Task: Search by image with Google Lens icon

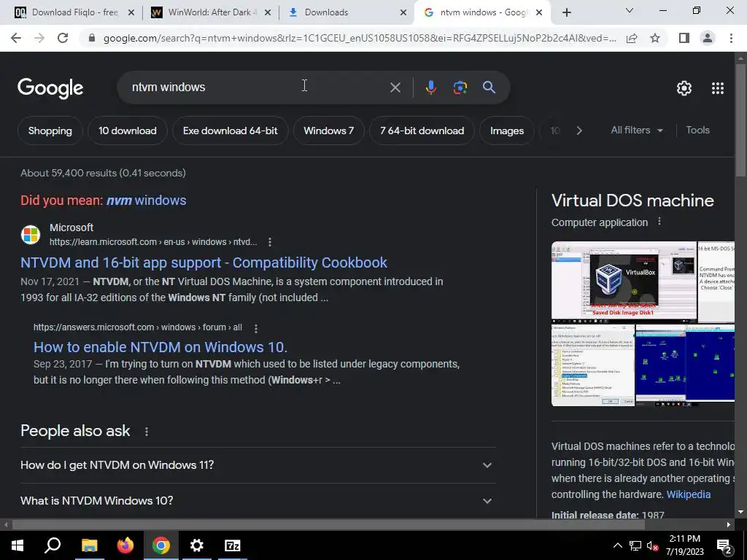Action: [x=460, y=87]
